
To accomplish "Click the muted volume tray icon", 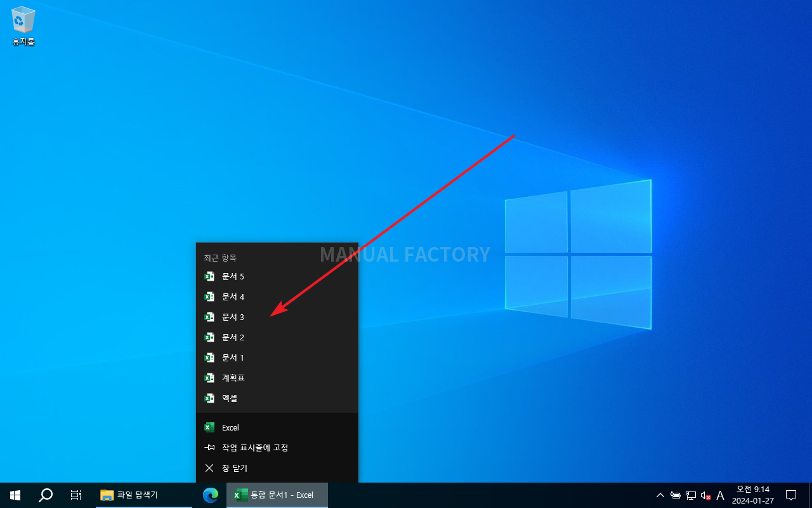I will point(705,495).
